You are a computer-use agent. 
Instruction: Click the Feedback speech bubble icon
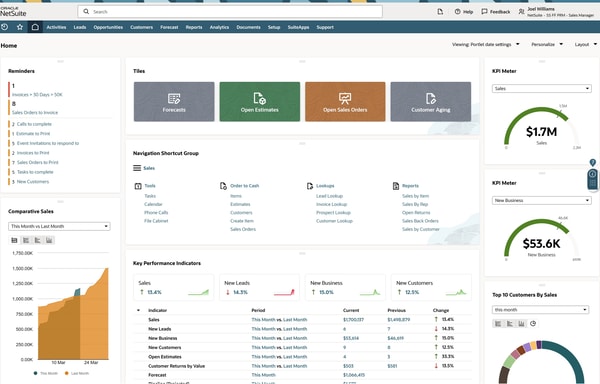484,12
